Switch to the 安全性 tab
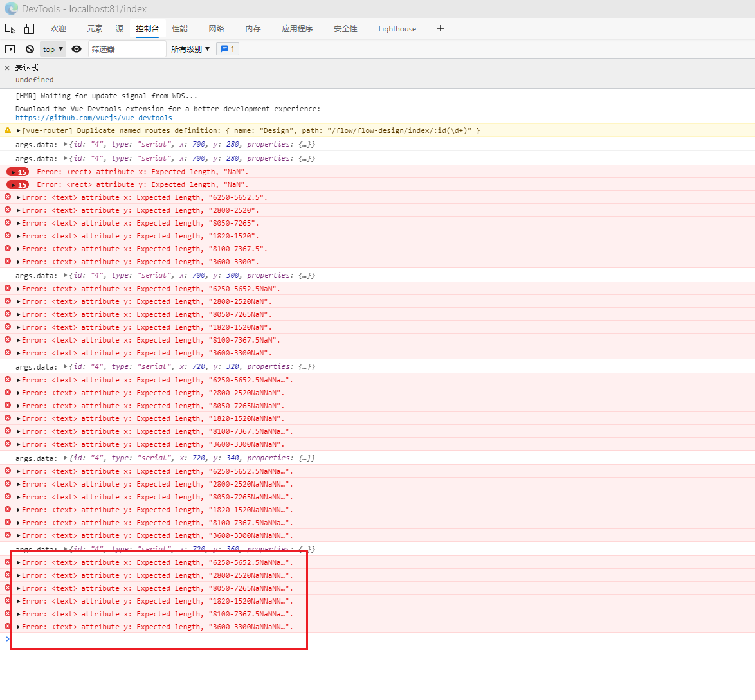Viewport: 755px width, 700px height. click(x=345, y=29)
